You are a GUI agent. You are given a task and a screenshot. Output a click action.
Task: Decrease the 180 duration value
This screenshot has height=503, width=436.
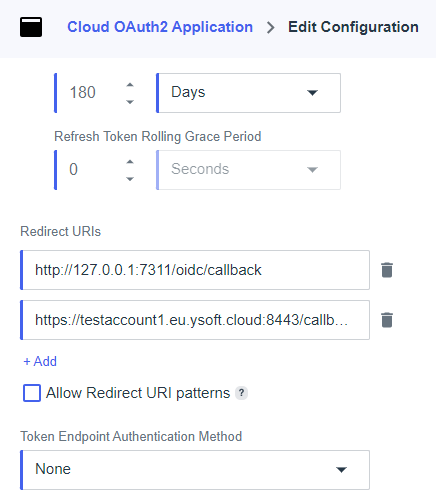coord(130,102)
